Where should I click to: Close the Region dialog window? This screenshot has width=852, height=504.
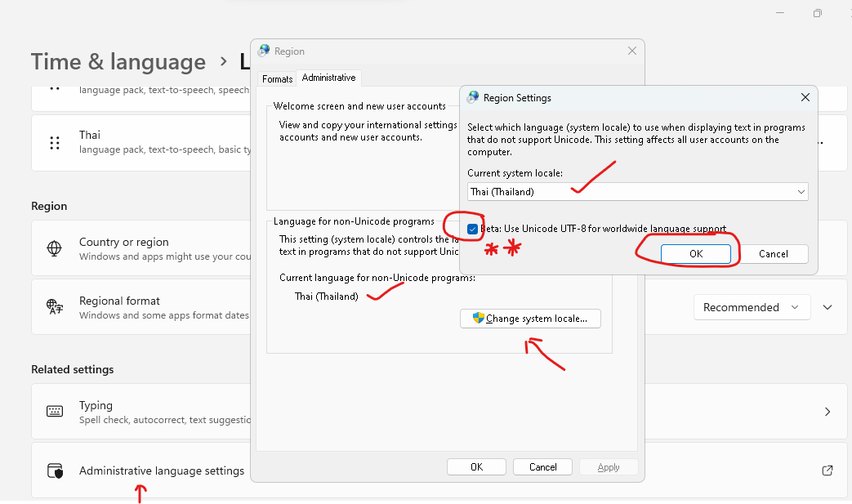pos(632,51)
